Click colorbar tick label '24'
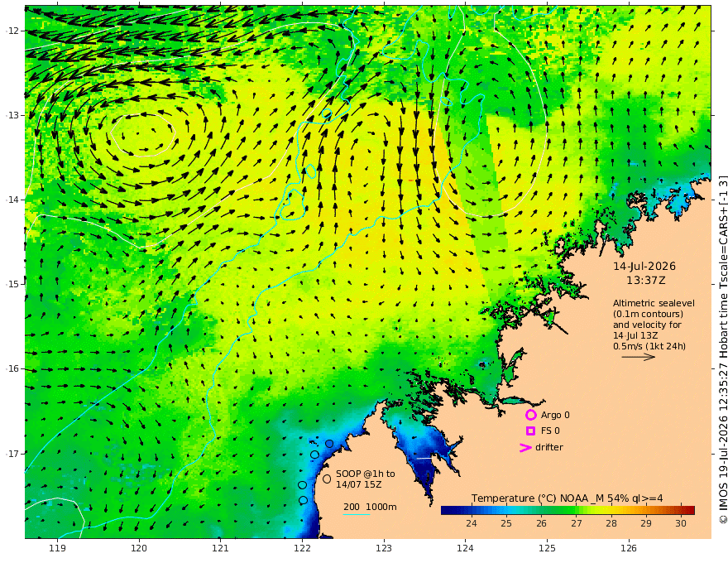 tap(472, 523)
